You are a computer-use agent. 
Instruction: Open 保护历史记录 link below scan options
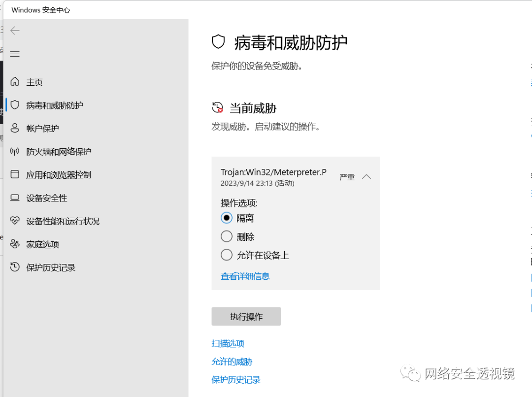[236, 380]
